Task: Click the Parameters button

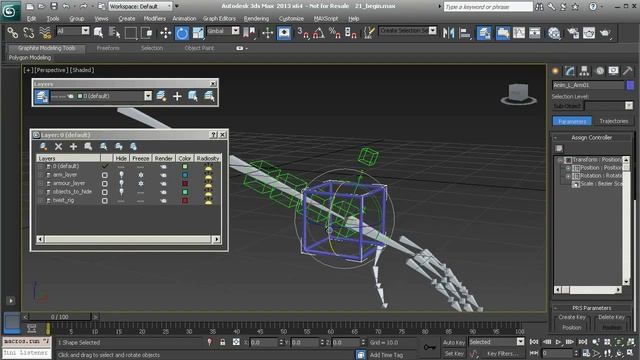Action: [x=572, y=121]
